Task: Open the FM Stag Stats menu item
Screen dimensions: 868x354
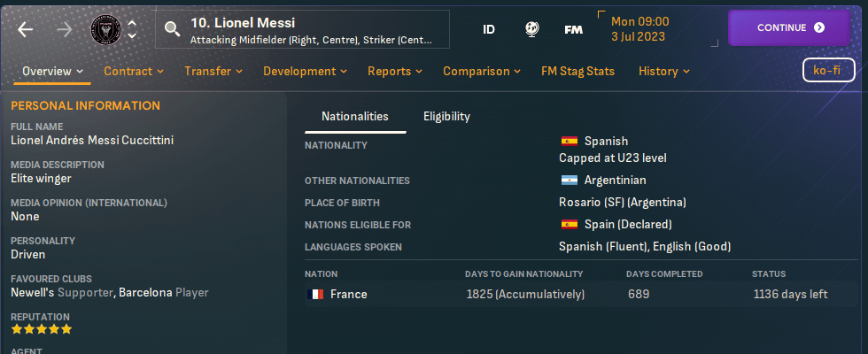Action: pos(577,71)
